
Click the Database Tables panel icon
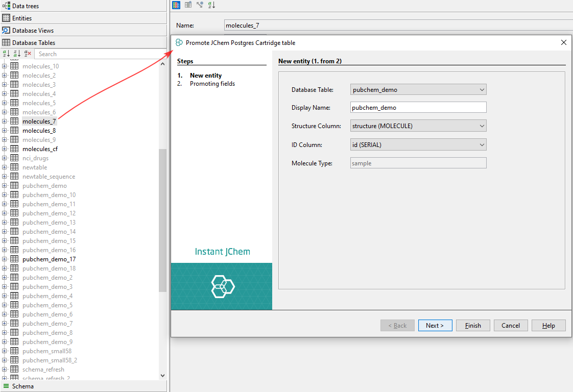6,42
